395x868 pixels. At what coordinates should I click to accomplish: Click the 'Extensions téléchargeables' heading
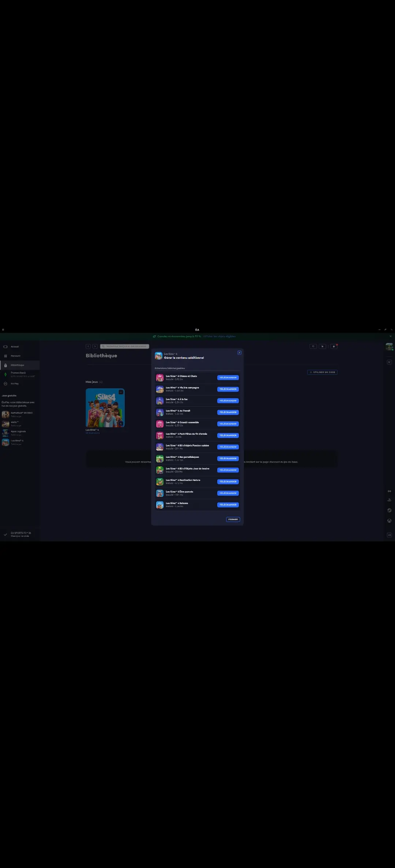170,368
